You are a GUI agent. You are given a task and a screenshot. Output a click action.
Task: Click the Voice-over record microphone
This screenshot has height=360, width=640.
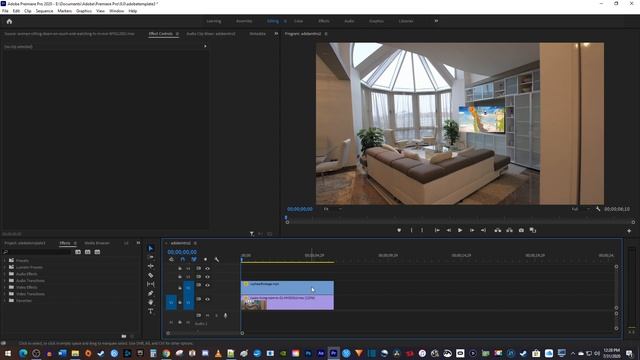point(225,316)
